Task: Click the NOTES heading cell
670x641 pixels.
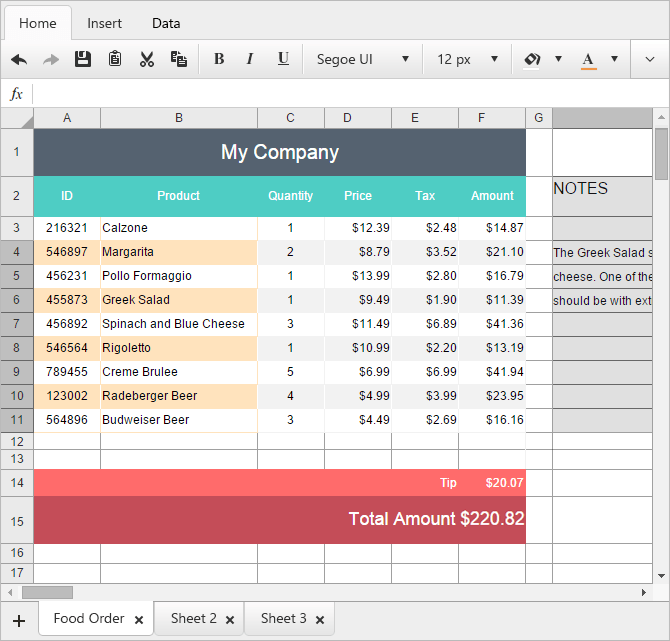Action: pyautogui.click(x=602, y=196)
